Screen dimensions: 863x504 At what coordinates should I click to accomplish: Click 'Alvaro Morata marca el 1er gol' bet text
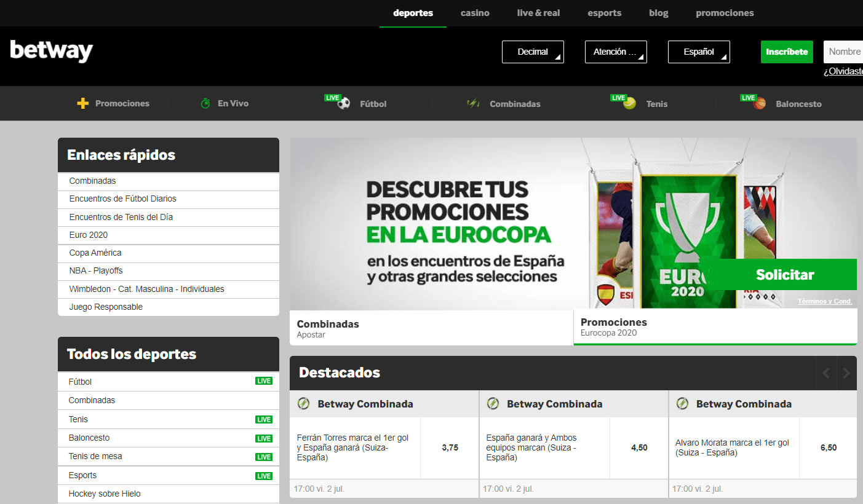(x=732, y=447)
